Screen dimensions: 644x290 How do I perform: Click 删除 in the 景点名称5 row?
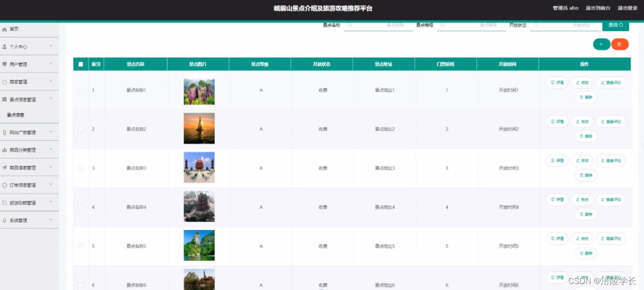(x=586, y=253)
